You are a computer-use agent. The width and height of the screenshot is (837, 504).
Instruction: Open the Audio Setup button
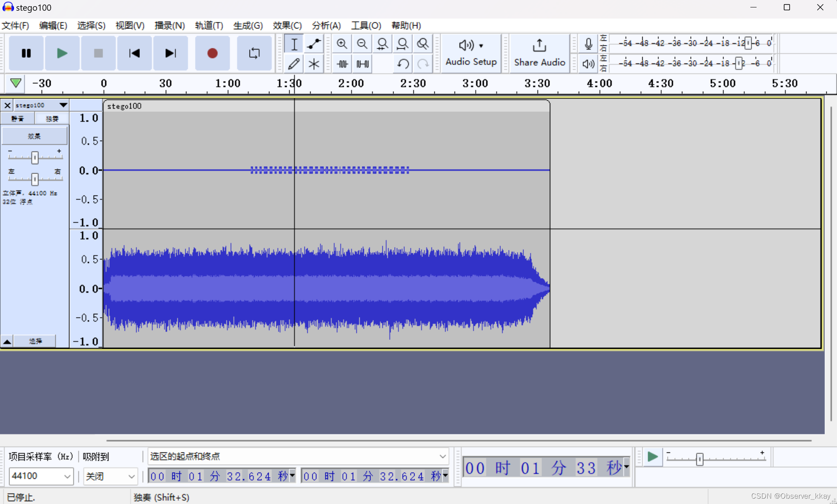[471, 53]
